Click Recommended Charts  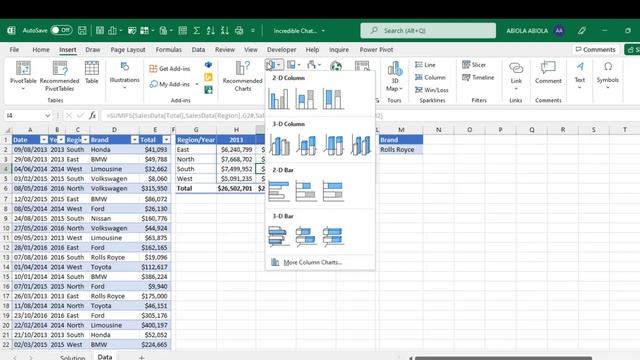pyautogui.click(x=242, y=76)
